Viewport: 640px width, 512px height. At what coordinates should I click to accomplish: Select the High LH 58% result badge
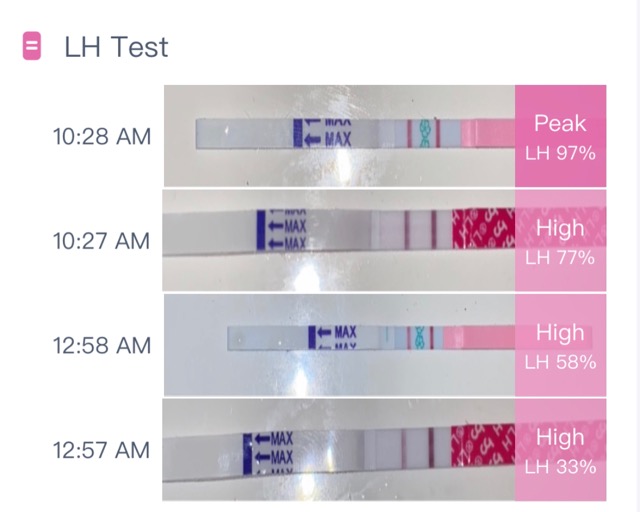point(560,345)
